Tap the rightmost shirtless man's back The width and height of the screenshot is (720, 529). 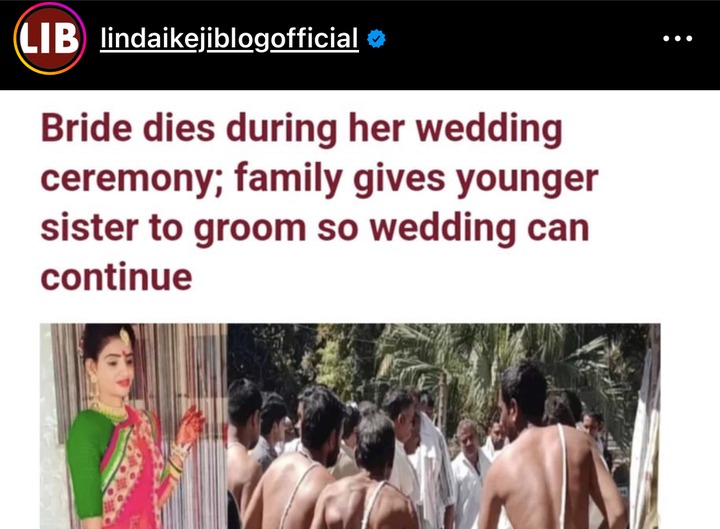tap(551, 473)
